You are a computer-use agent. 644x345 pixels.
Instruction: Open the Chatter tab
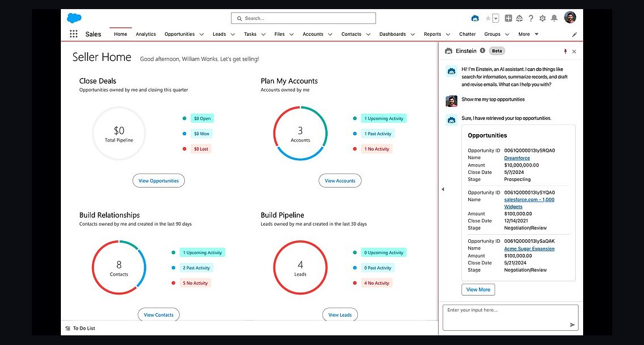(x=468, y=34)
